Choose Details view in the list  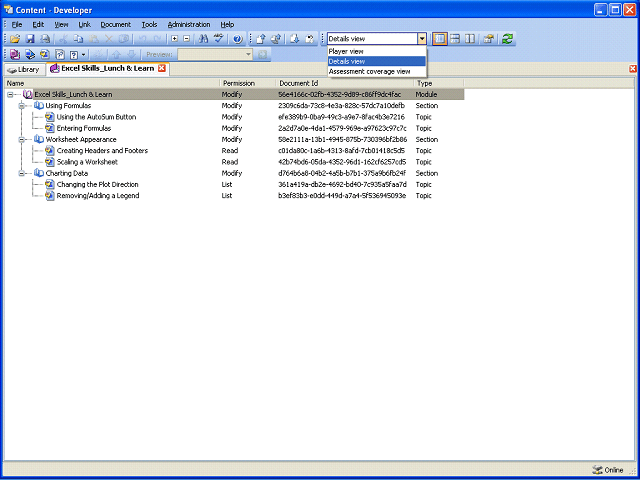[x=377, y=61]
